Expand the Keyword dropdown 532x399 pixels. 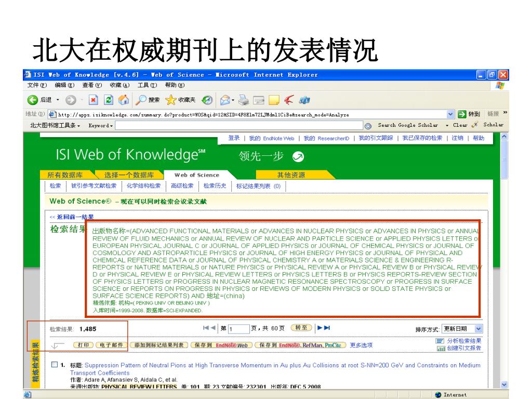point(100,126)
